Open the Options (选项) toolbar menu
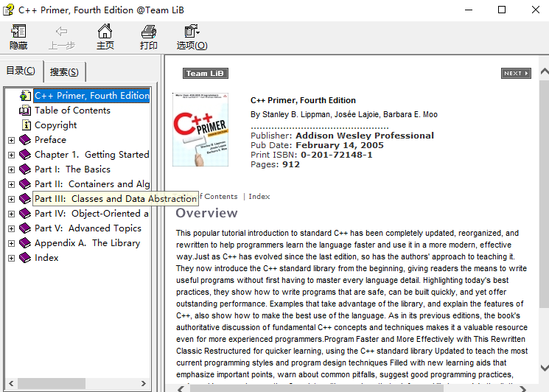Screen dimensions: 549x392 pos(192,32)
